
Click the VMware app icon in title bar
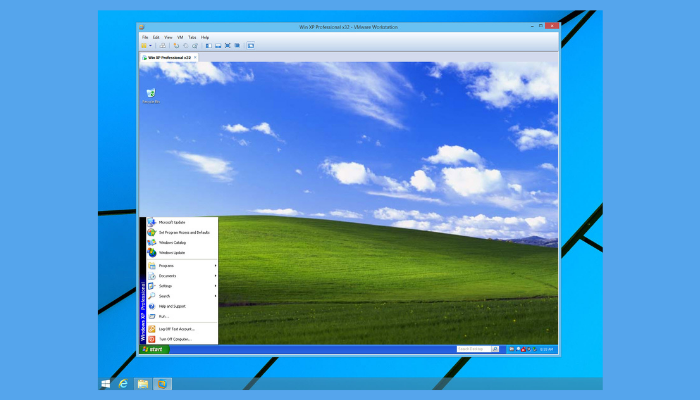tap(142, 27)
